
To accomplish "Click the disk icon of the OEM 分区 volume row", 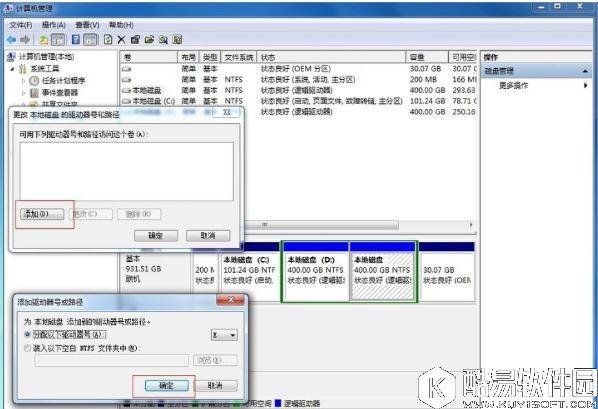I will click(127, 69).
